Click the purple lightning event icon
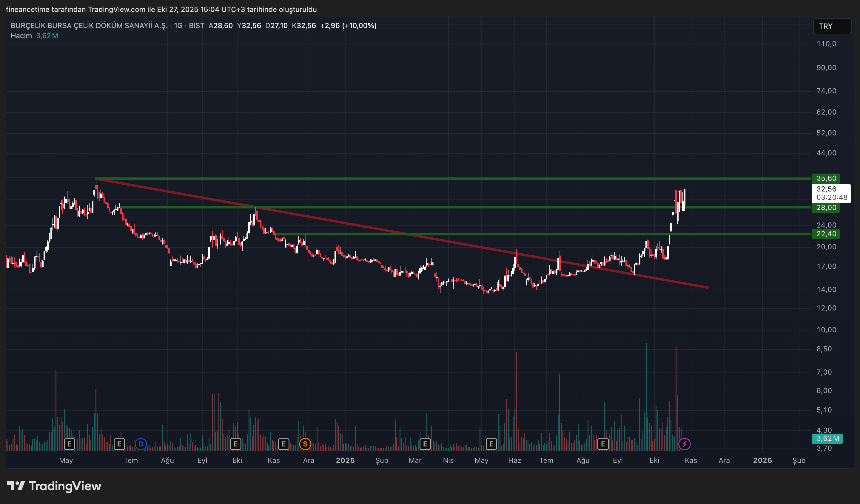The height and width of the screenshot is (504, 860). (684, 444)
